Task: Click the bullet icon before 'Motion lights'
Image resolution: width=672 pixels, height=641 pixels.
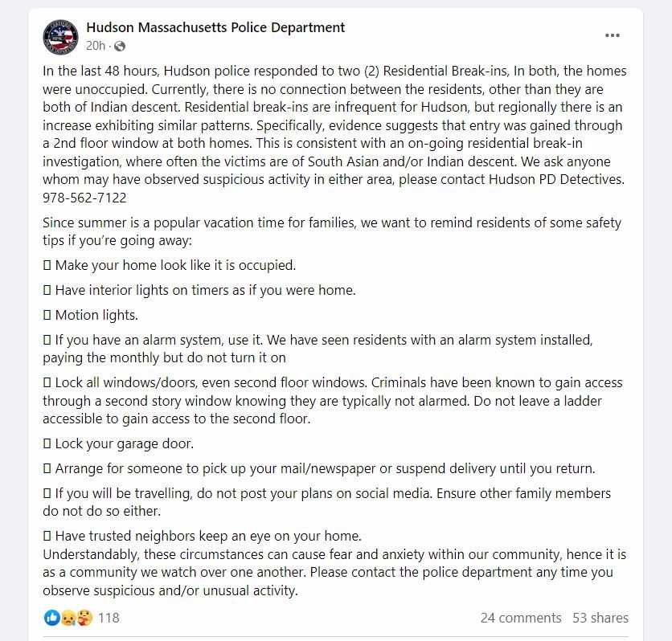Action: (x=47, y=316)
